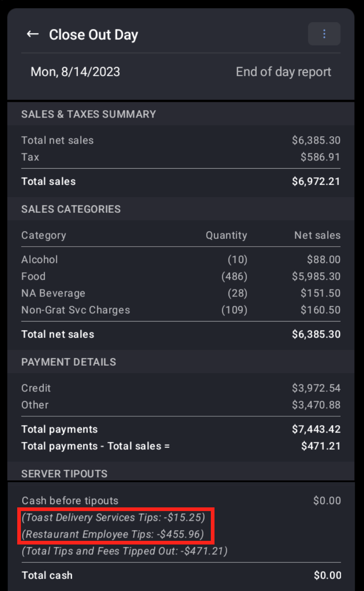364x591 pixels.
Task: Go back using the back arrow
Action: [x=32, y=34]
